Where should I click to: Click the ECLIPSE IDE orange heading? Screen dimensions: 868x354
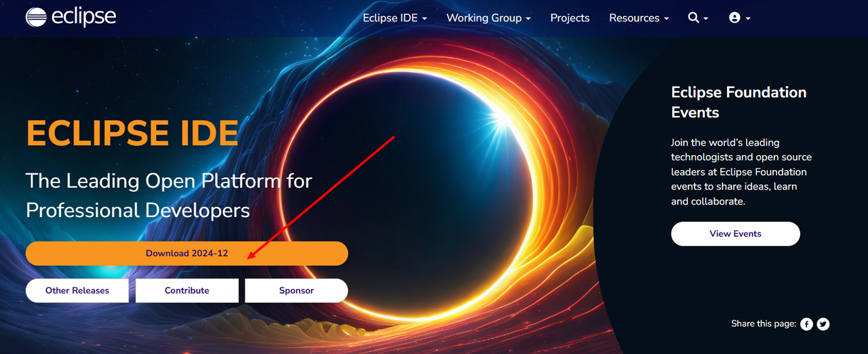click(x=132, y=133)
